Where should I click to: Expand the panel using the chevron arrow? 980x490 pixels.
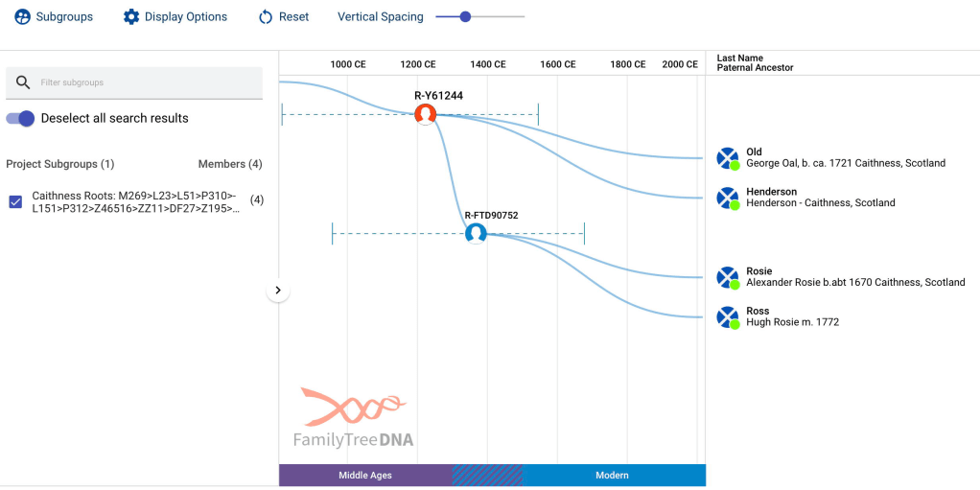point(278,290)
